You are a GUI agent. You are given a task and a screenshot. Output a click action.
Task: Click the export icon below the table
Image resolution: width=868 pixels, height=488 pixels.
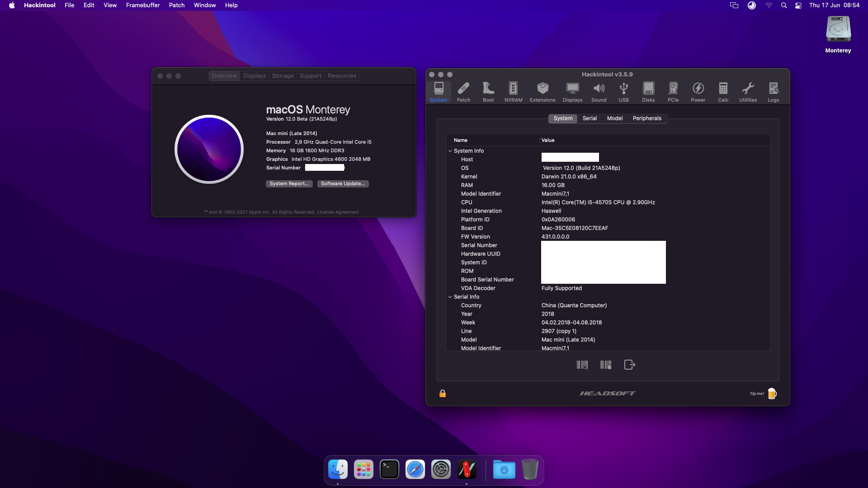click(630, 365)
